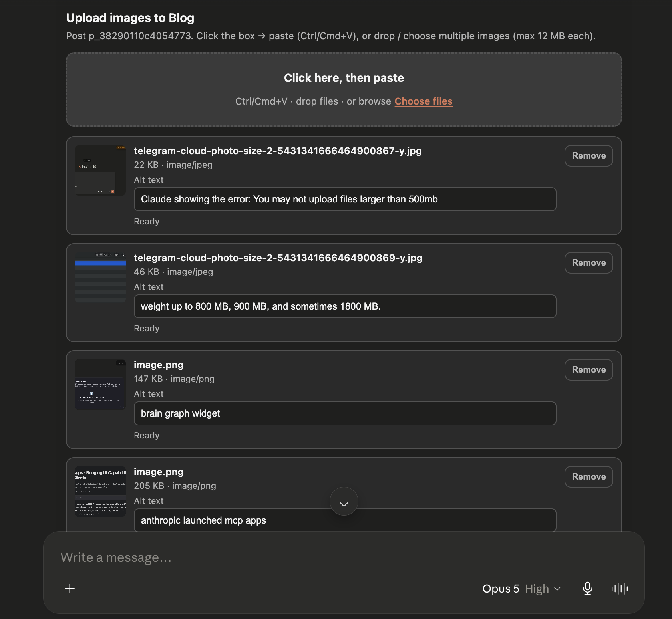The height and width of the screenshot is (619, 672).
Task: Remove the 900867-y.jpg telegram photo
Action: coord(589,156)
